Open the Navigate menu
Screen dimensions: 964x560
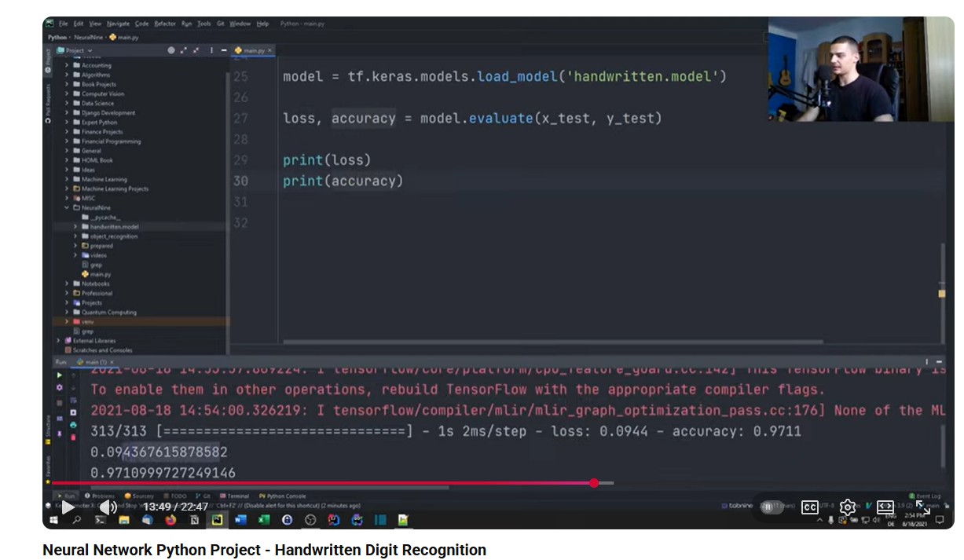click(118, 24)
